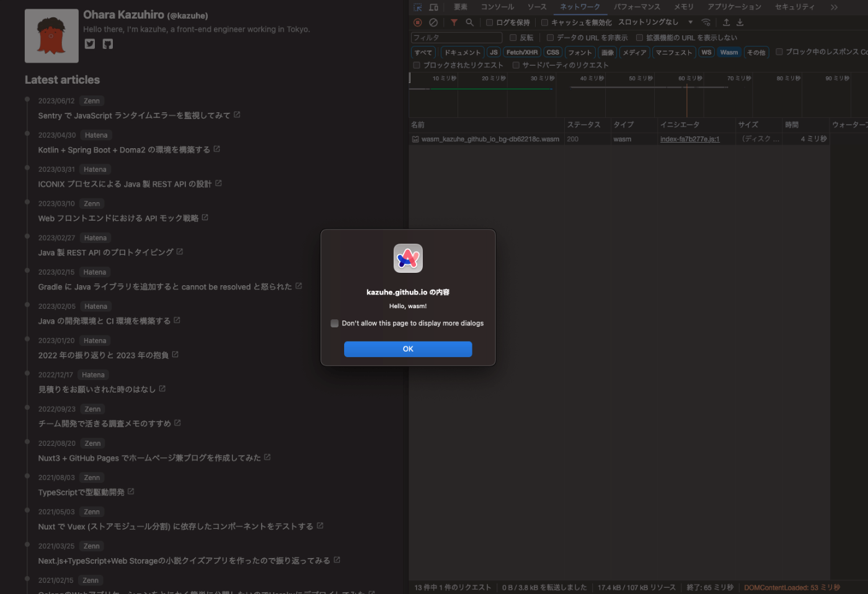Switch to the ソース tab
The height and width of the screenshot is (594, 868).
[537, 7]
